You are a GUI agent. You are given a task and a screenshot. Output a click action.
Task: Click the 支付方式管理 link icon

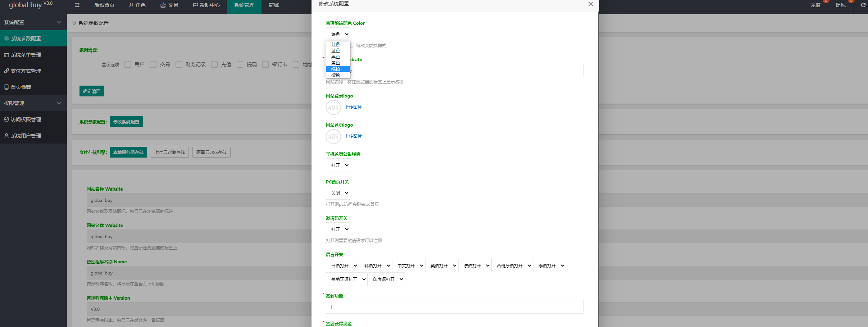[6, 71]
